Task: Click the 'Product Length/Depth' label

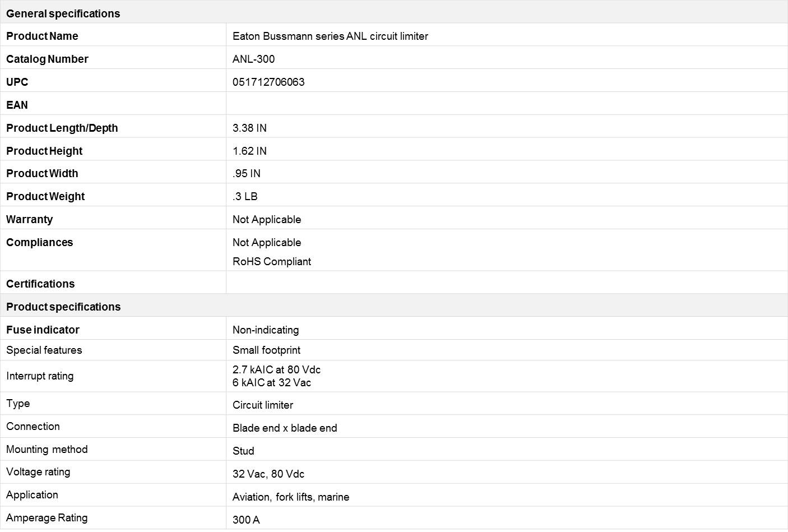Action: [62, 128]
